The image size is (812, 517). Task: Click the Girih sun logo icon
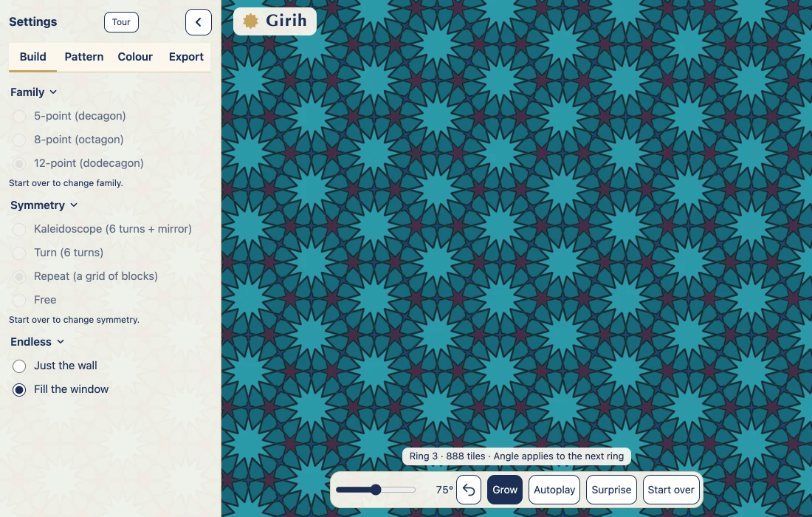251,21
